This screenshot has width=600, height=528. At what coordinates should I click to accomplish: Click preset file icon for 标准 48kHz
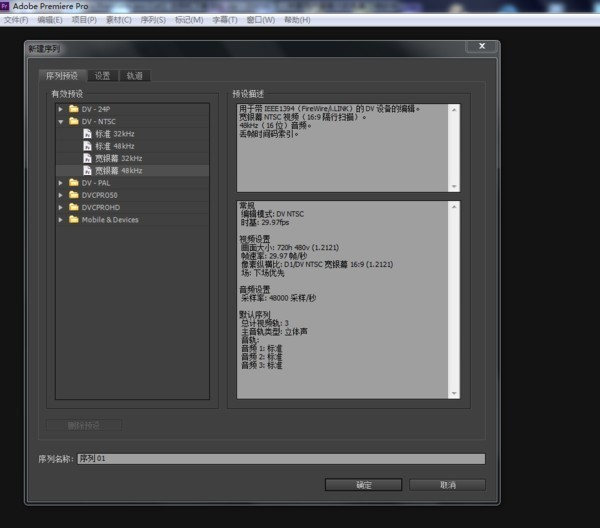[88, 146]
